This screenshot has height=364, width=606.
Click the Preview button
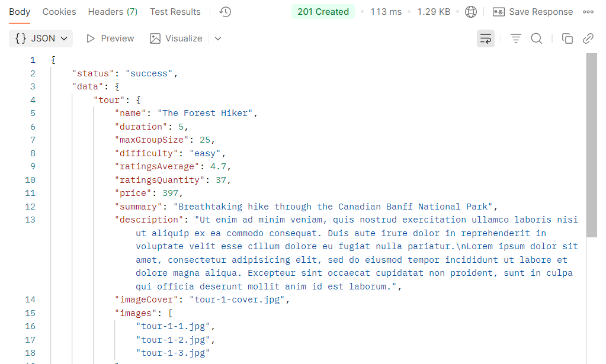[110, 38]
